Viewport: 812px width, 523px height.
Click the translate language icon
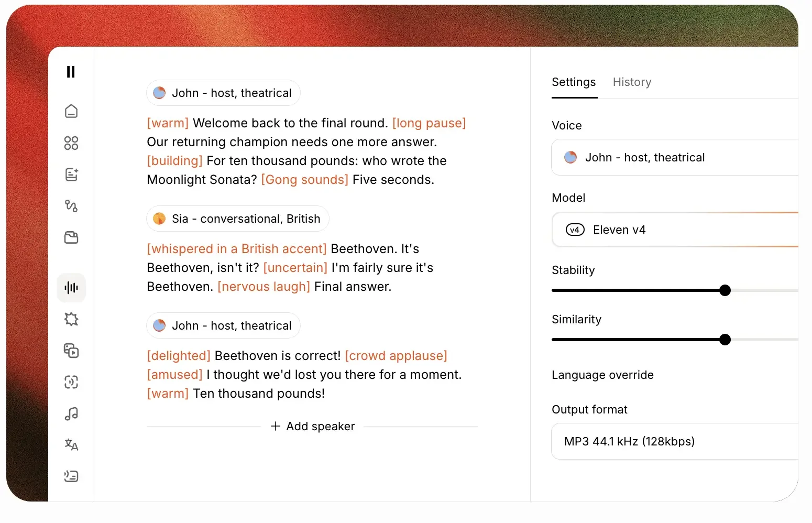click(x=71, y=445)
